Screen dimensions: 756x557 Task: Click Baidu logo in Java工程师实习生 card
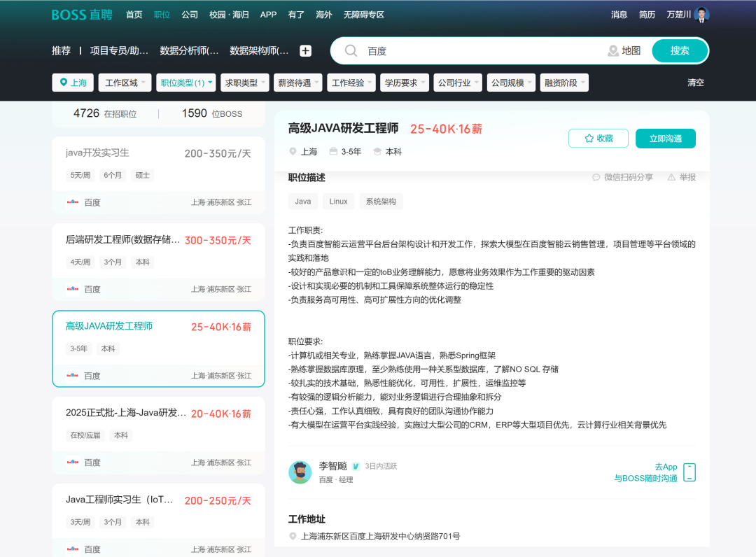click(x=73, y=549)
